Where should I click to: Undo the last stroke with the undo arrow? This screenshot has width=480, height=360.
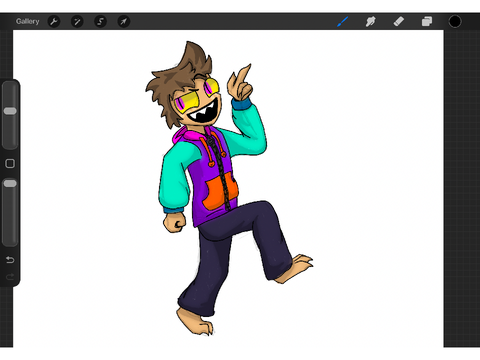pos(10,259)
